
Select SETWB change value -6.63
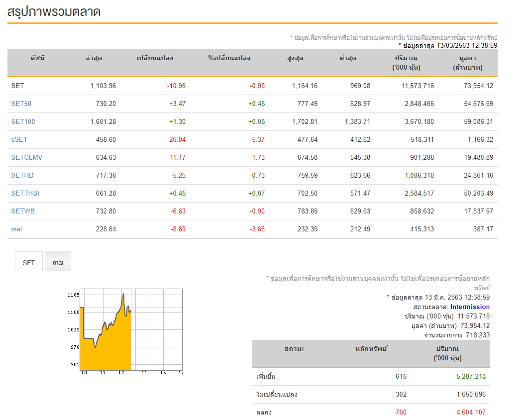(178, 211)
